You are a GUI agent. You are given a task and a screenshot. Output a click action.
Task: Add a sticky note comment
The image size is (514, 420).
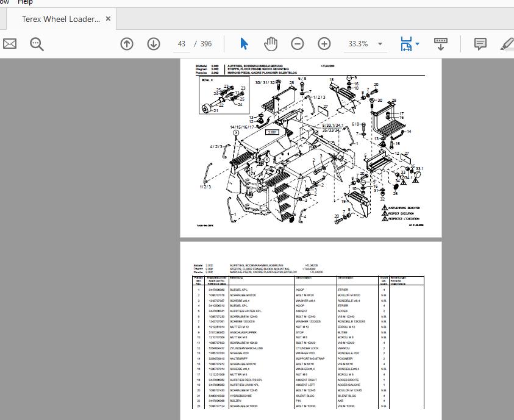click(x=480, y=43)
